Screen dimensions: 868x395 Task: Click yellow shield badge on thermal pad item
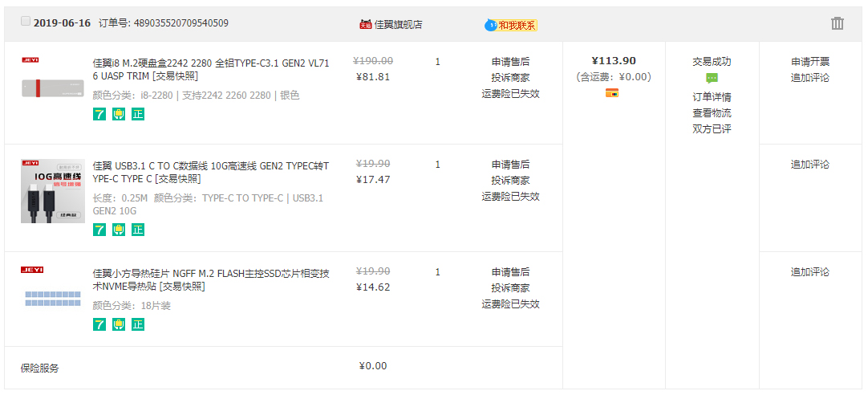coord(119,324)
